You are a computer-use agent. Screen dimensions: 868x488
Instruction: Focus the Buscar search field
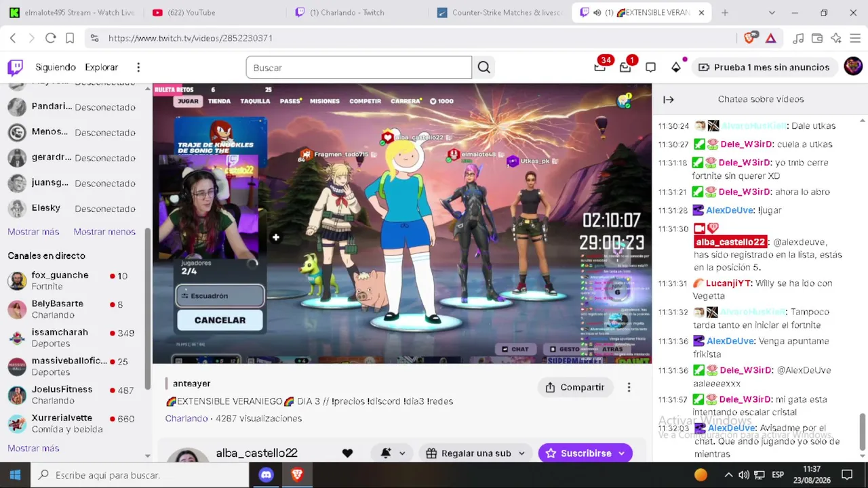coord(359,67)
